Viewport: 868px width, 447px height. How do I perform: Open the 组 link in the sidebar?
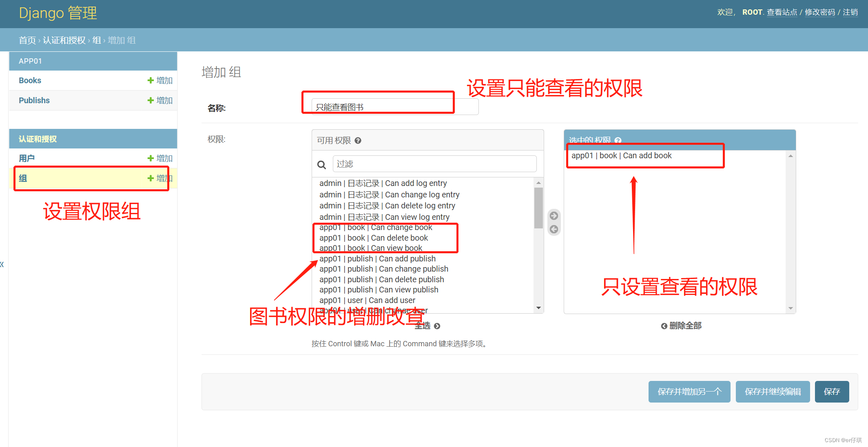23,178
